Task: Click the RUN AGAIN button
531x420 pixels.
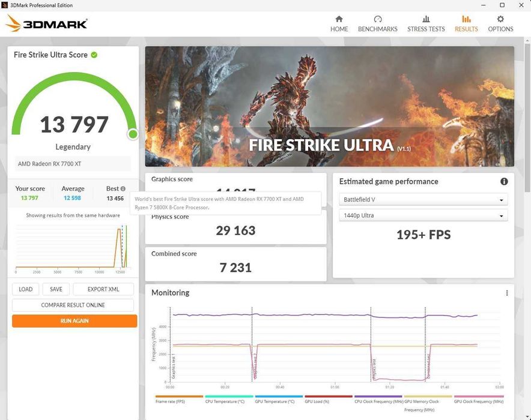Action: tap(74, 321)
